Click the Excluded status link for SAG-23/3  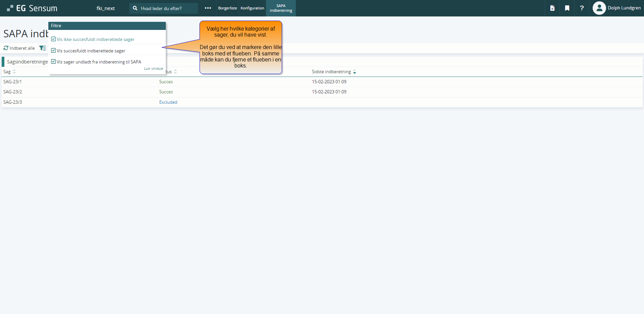[168, 102]
